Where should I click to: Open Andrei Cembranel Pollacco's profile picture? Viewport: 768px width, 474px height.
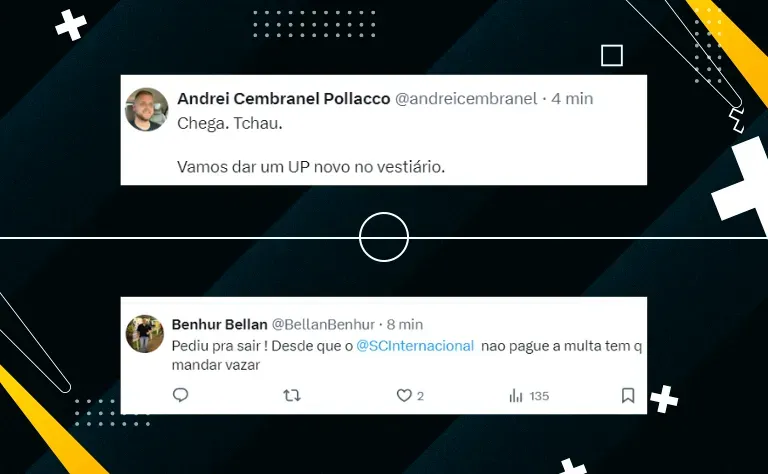146,110
